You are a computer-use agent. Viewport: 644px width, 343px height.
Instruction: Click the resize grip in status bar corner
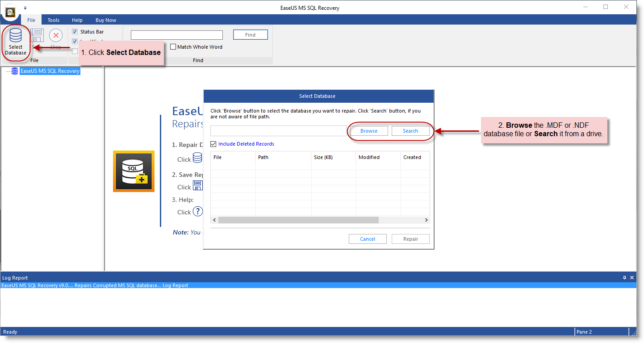point(633,332)
